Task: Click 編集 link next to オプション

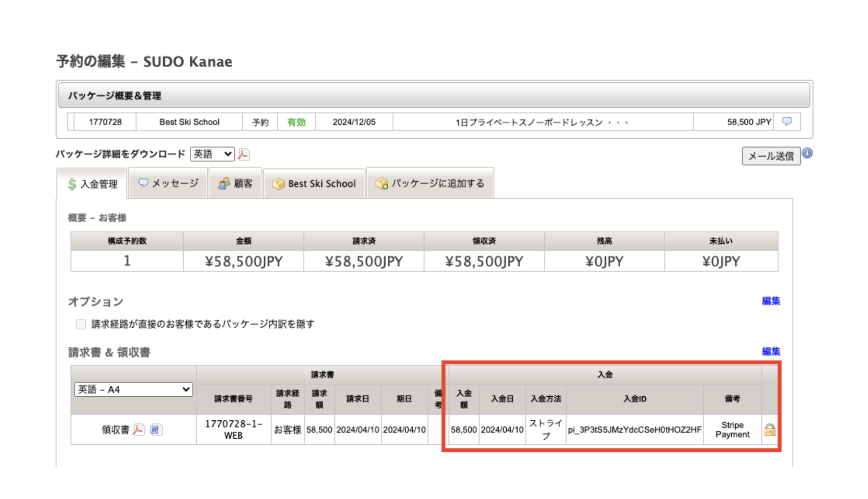Action: [770, 301]
